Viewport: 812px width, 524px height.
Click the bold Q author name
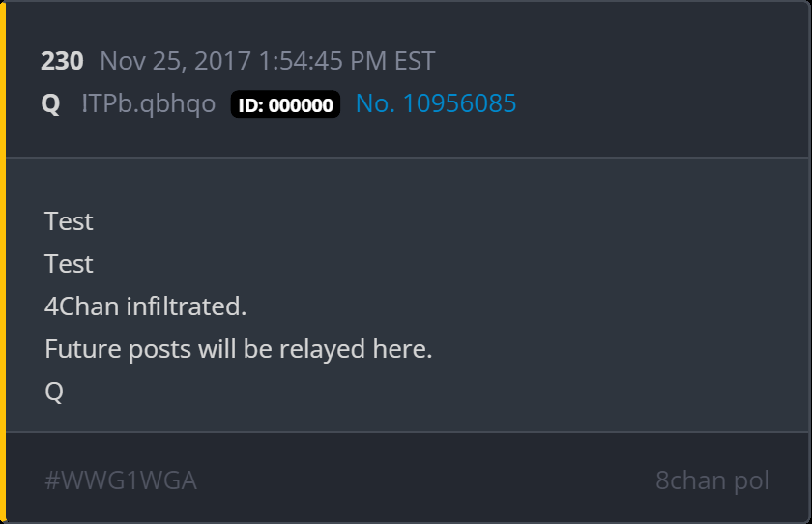[x=50, y=104]
